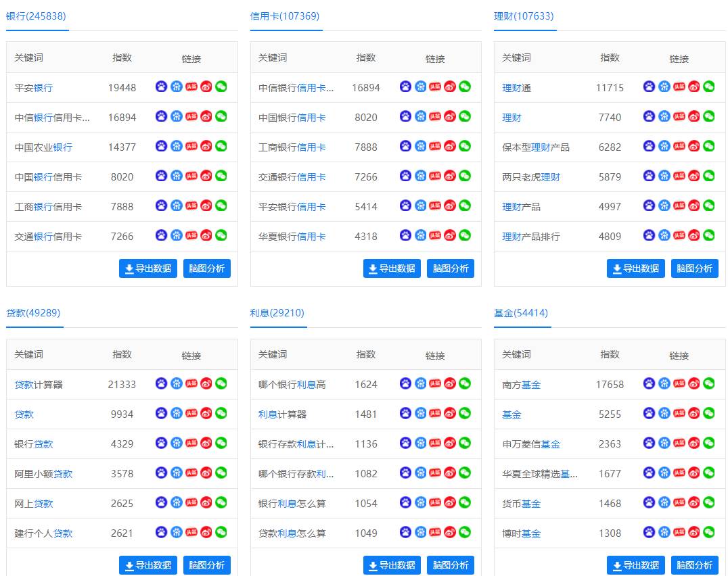Viewport: 728px width, 576px height.
Task: Open light-blue paw icon for 交通银行信用卡 in 银行 panel
Action: coord(177,235)
